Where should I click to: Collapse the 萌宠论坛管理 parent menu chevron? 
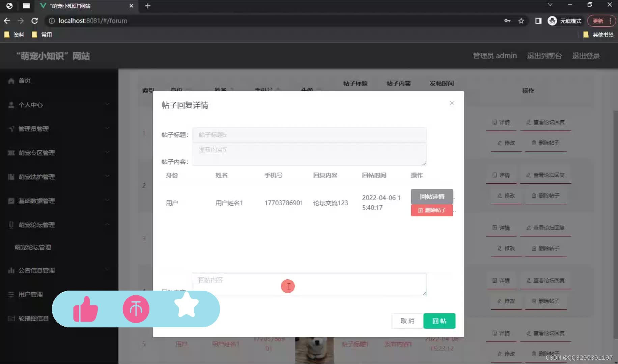coord(107,224)
